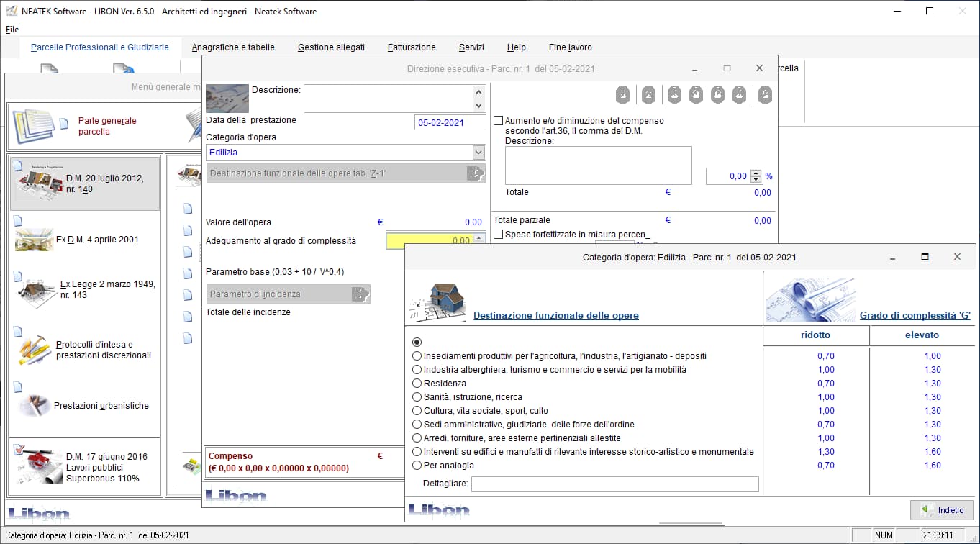Select the Protocolli d'intesa tools icon
The height and width of the screenshot is (544, 980).
[x=35, y=350]
